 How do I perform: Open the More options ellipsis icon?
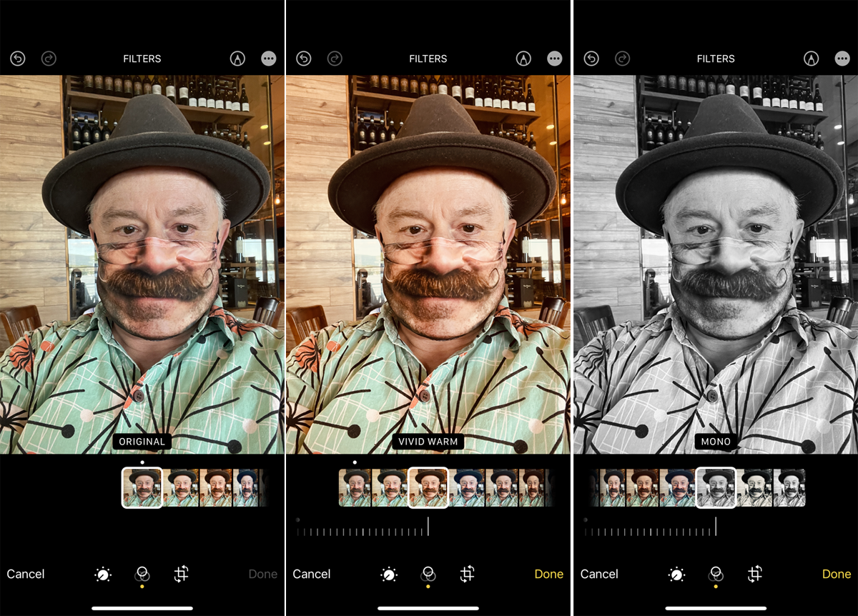pos(268,59)
